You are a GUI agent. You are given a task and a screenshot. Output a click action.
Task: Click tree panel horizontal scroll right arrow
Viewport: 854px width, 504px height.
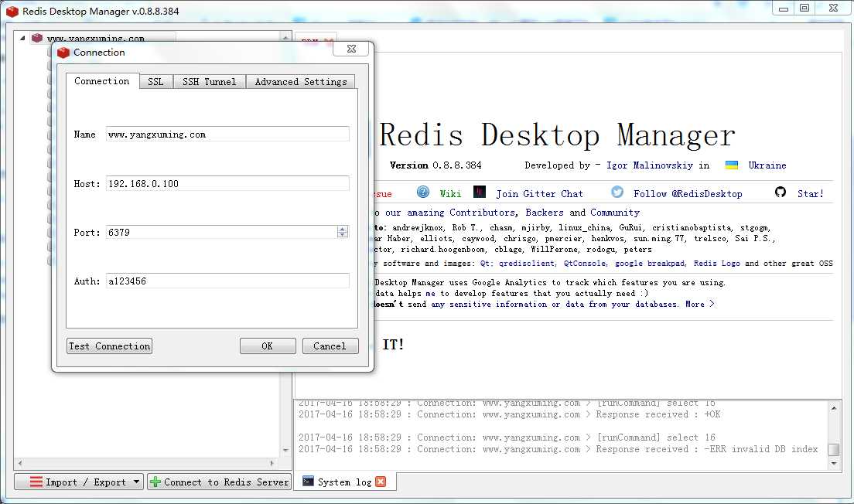272,464
